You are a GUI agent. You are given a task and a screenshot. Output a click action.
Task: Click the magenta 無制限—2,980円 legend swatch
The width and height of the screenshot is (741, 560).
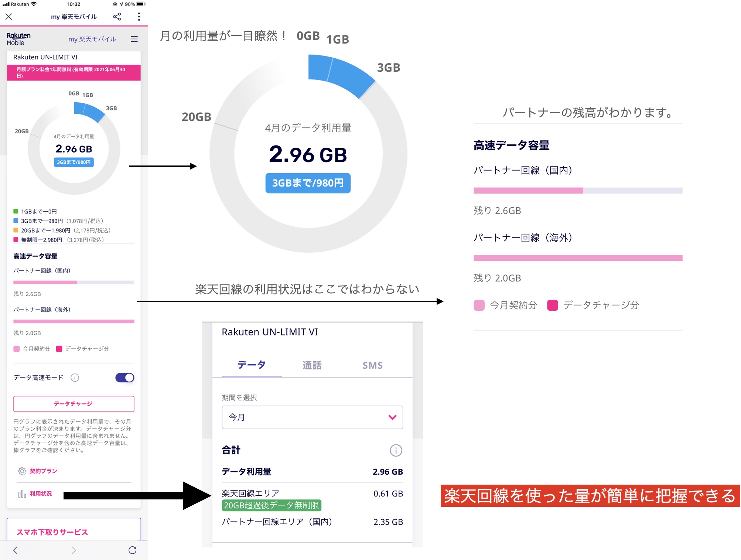16,239
